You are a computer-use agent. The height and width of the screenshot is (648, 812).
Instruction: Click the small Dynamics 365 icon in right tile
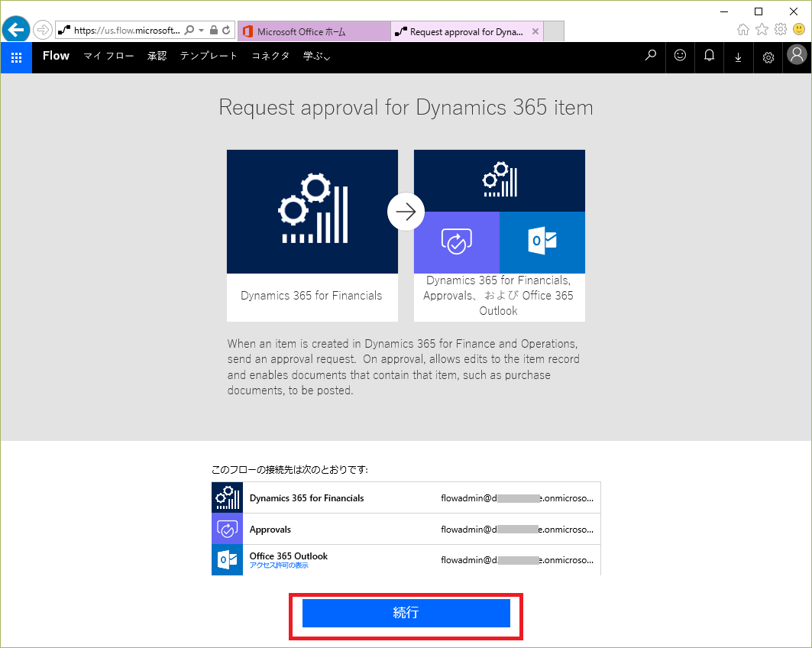tap(500, 180)
